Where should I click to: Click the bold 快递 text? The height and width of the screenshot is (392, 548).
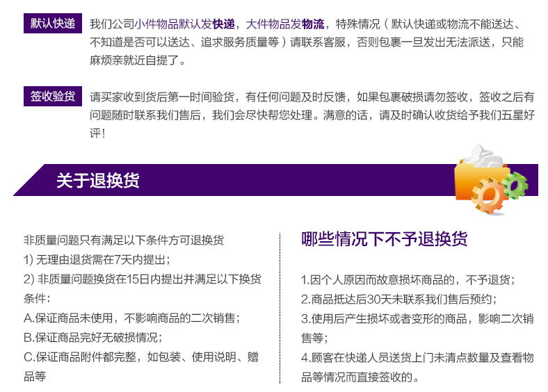point(223,24)
